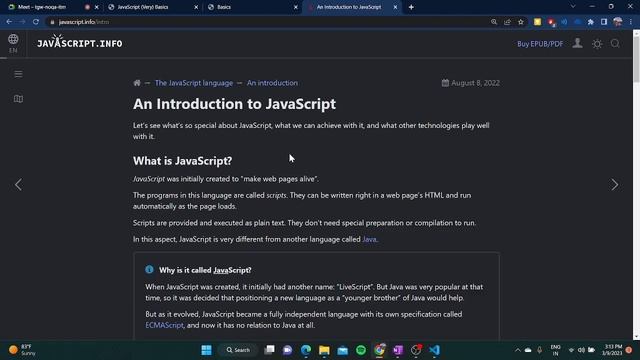Screen dimensions: 640x360
Task: Open the site search magnifier icon
Action: [615, 43]
